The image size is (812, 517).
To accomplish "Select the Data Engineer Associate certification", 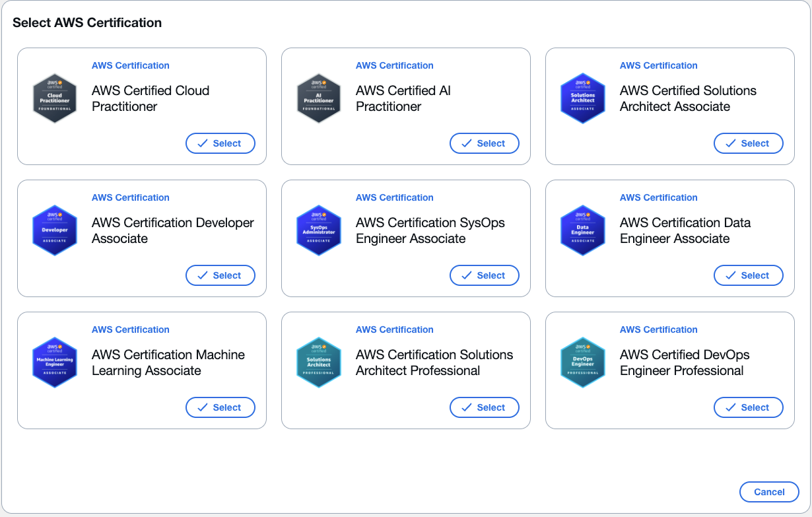I will [748, 275].
